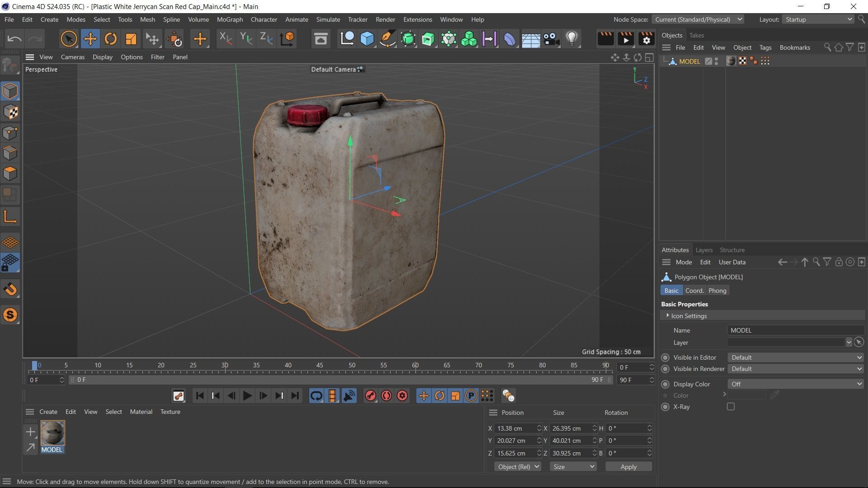Switch to Polygons mode

click(x=10, y=174)
